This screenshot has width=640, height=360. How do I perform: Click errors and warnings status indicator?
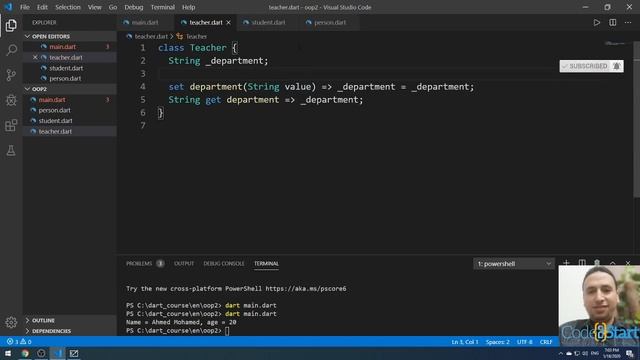pos(19,342)
